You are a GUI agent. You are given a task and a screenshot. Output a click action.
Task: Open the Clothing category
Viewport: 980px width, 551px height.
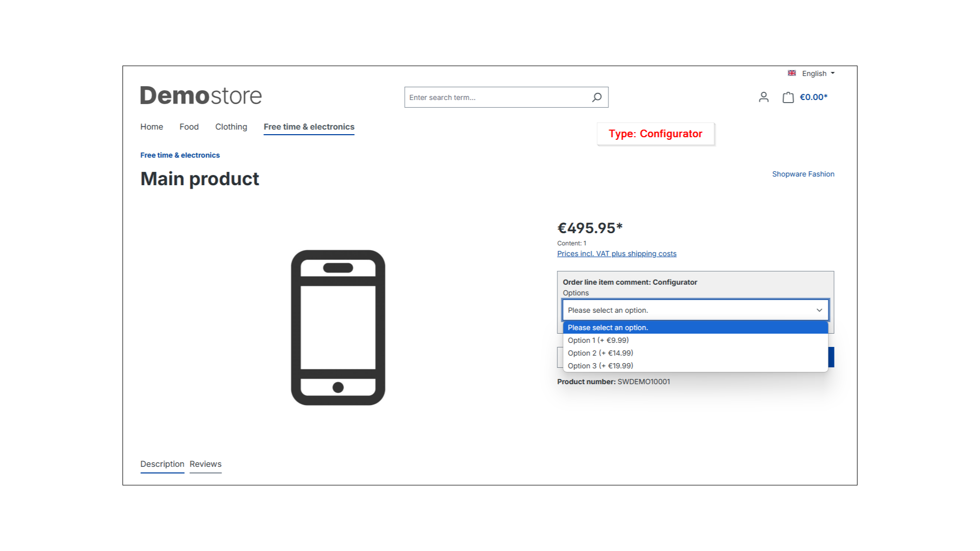(231, 127)
